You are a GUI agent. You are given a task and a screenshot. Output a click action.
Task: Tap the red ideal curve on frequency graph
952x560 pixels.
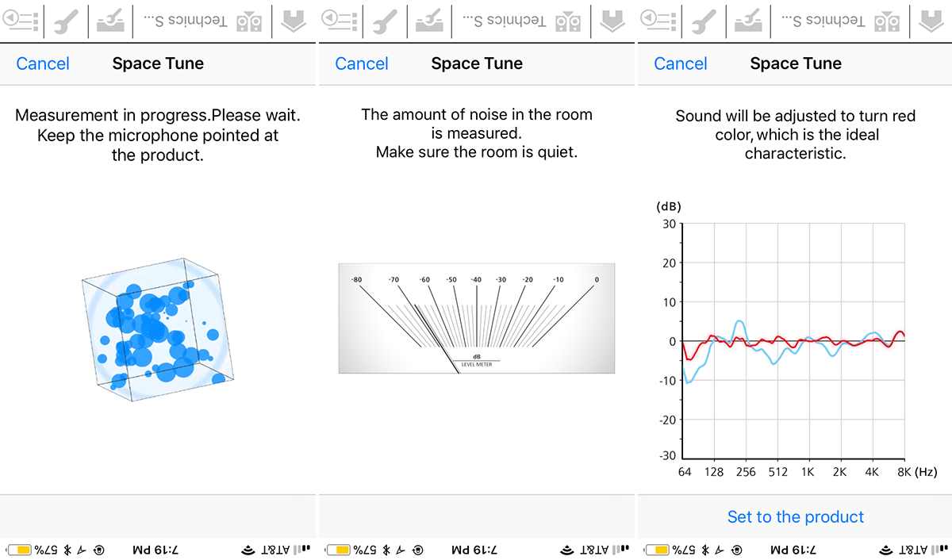[794, 342]
